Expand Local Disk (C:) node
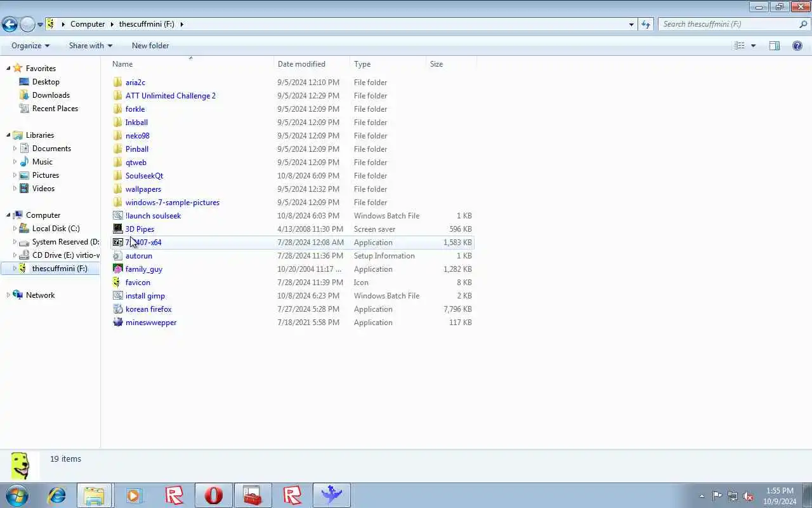This screenshot has height=508, width=812. pos(15,229)
